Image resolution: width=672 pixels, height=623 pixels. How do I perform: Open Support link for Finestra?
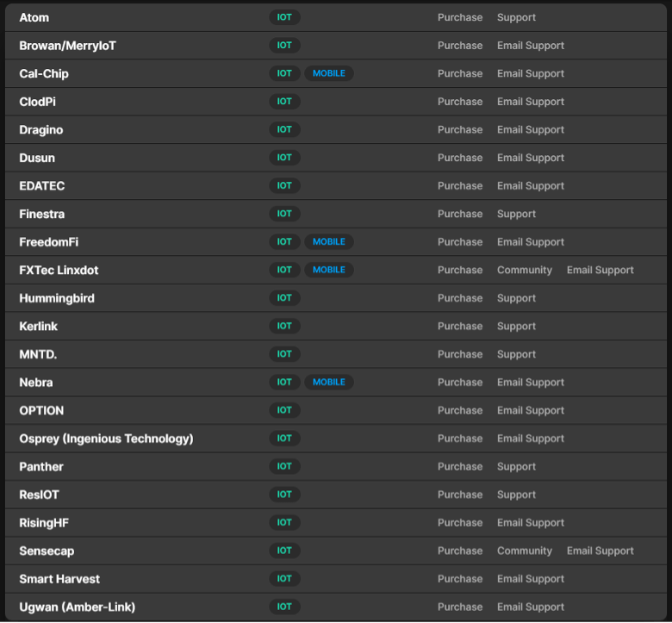(516, 214)
